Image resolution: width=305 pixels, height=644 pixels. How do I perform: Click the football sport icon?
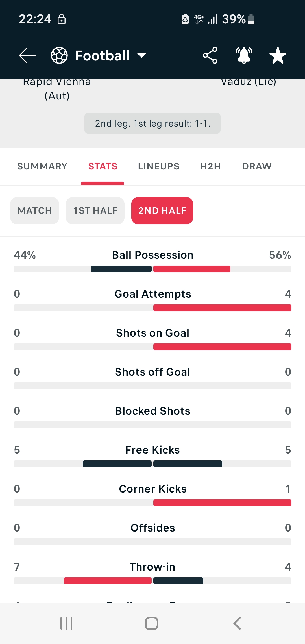pyautogui.click(x=59, y=55)
